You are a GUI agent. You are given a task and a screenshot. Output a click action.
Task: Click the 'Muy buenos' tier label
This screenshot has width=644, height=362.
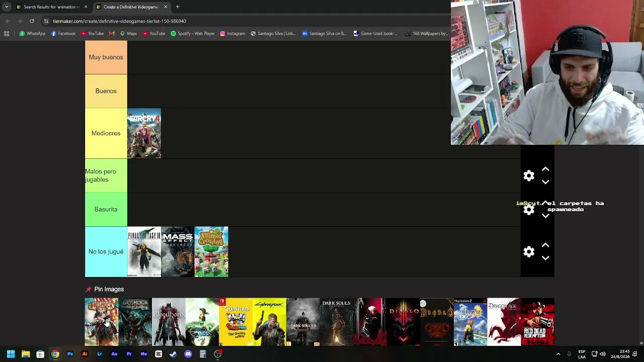point(106,57)
